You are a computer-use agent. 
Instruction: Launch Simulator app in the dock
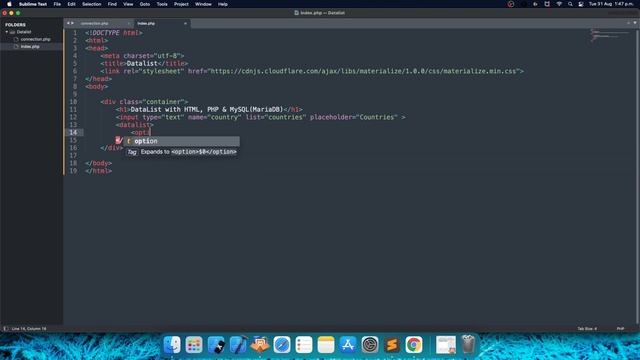click(216, 345)
